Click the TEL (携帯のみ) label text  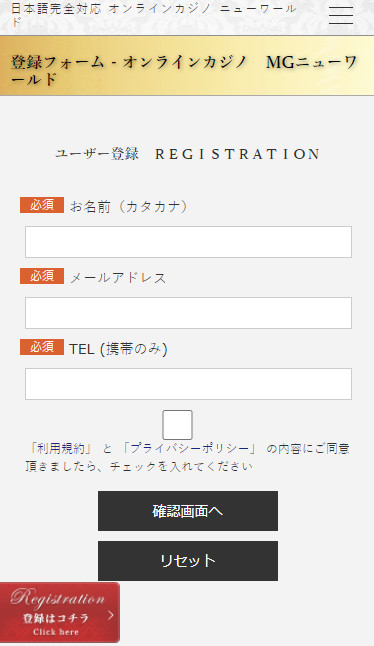click(x=118, y=349)
